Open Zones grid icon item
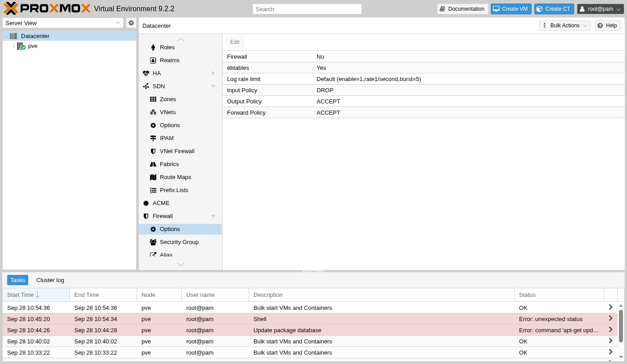 [x=180, y=99]
